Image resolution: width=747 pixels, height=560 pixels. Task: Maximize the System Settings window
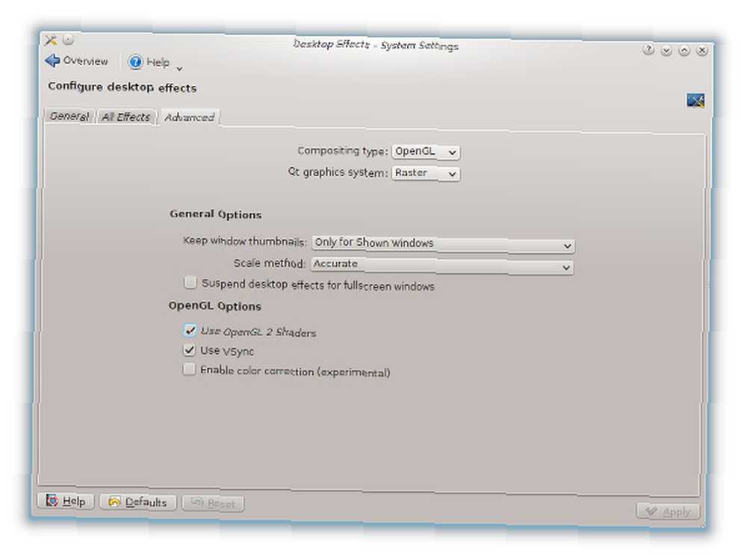point(684,51)
